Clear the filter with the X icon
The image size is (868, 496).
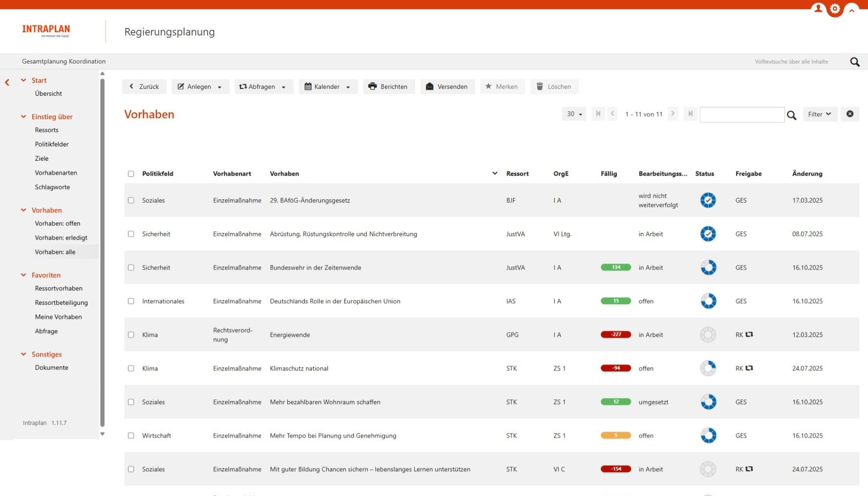tap(849, 114)
